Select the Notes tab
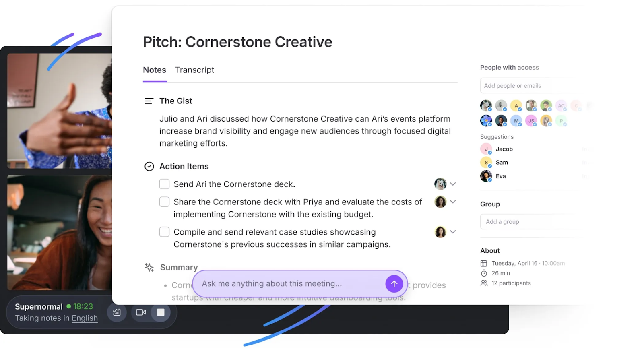The height and width of the screenshot is (353, 644). point(155,70)
